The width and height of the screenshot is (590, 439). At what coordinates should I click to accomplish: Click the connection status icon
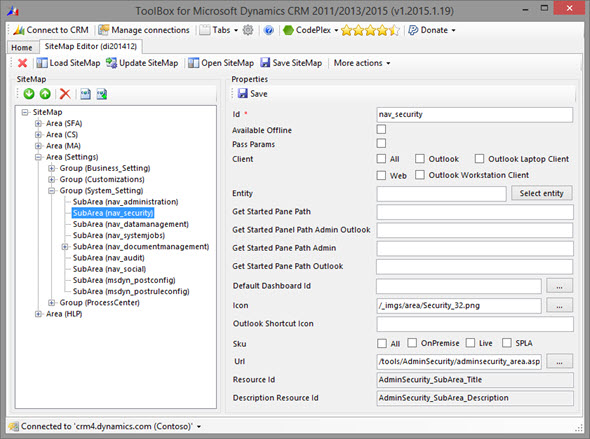tap(14, 426)
